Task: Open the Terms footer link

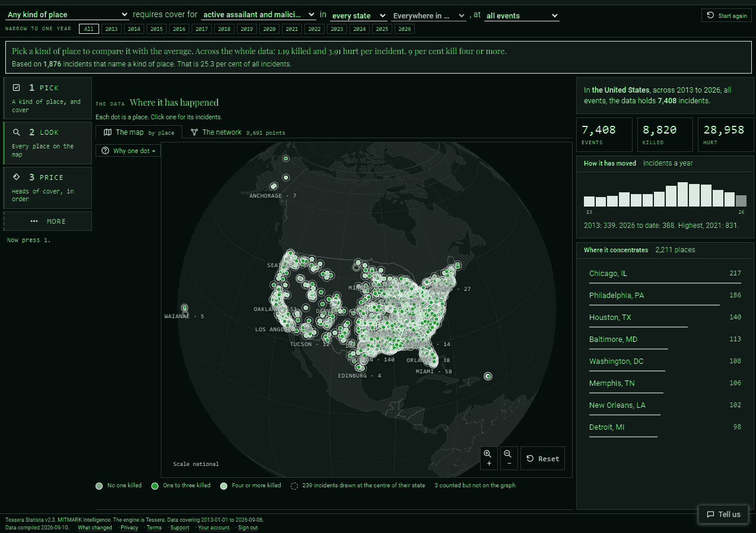Action: (x=154, y=528)
